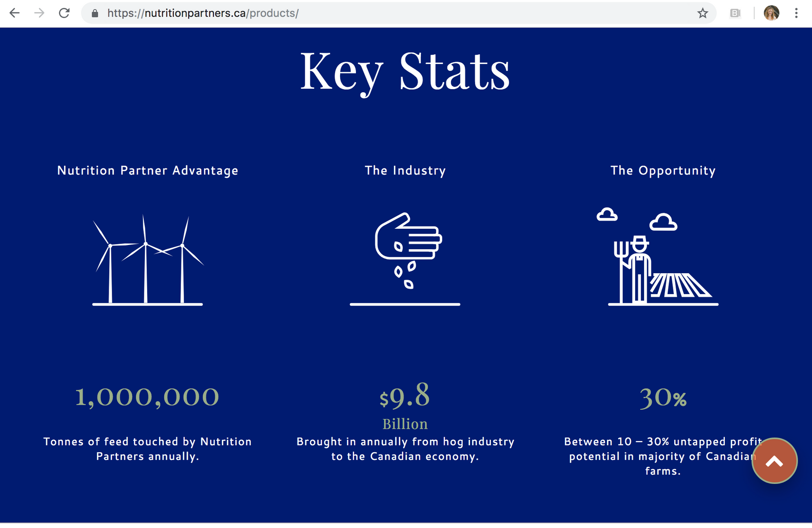Click the orange scroll-to-top arrow button
The width and height of the screenshot is (812, 528).
(774, 461)
